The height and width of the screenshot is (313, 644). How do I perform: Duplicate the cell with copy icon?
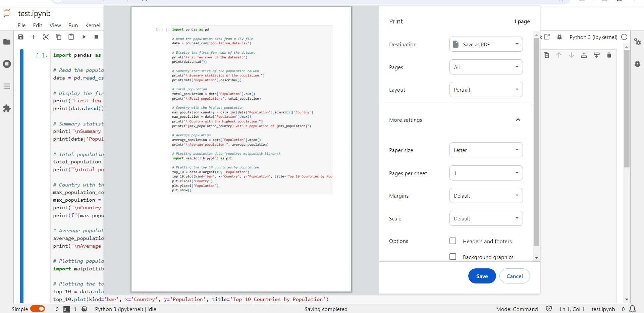(546, 55)
